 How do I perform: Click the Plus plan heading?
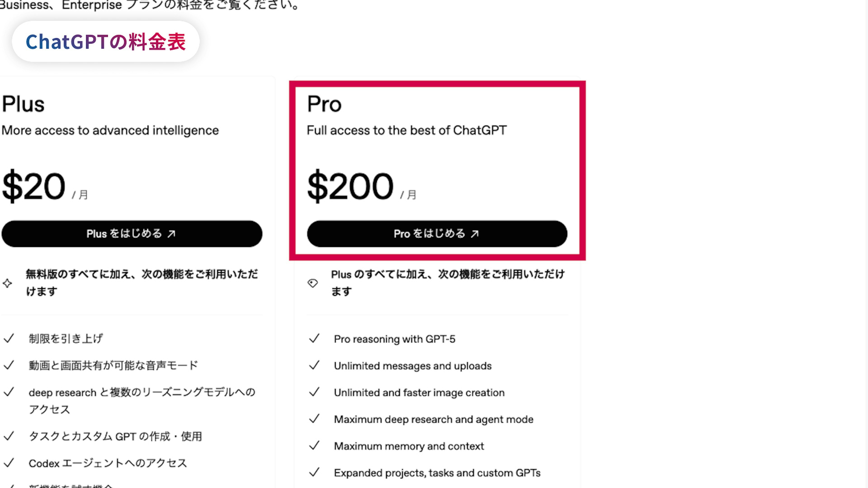(23, 104)
